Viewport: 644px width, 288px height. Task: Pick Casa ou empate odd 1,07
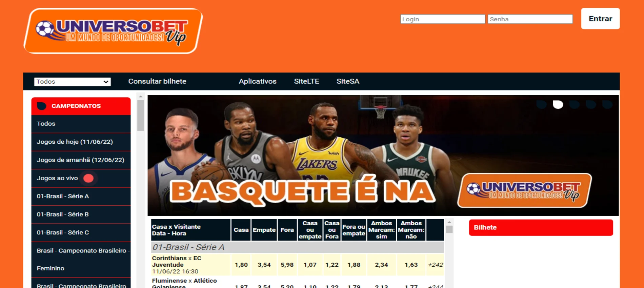click(310, 265)
